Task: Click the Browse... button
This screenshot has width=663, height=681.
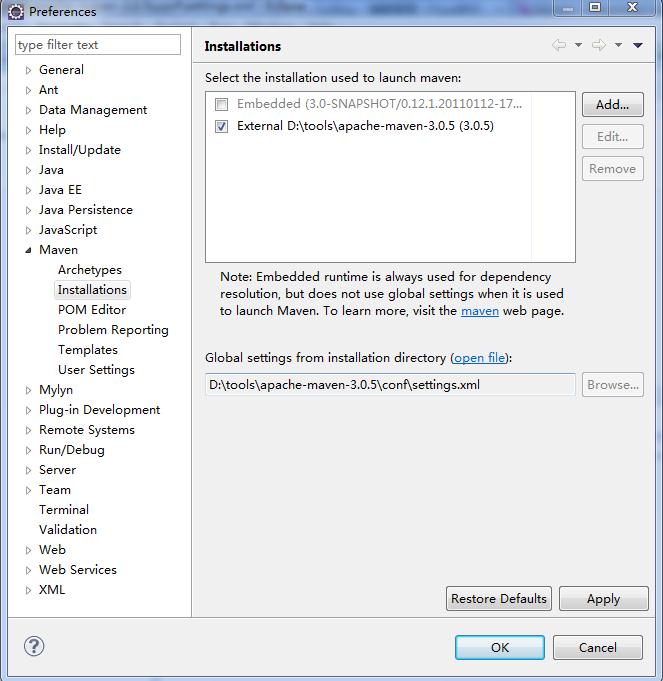Action: (613, 385)
